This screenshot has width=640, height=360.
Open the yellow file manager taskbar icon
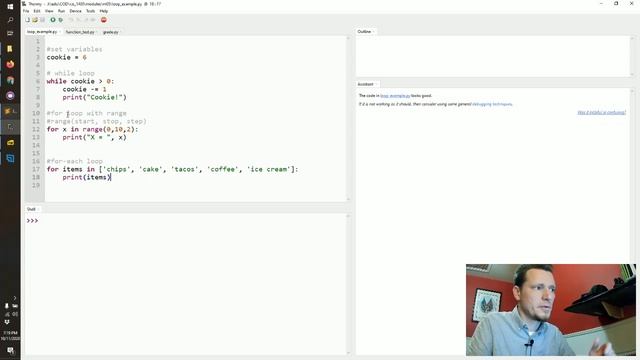click(x=10, y=142)
